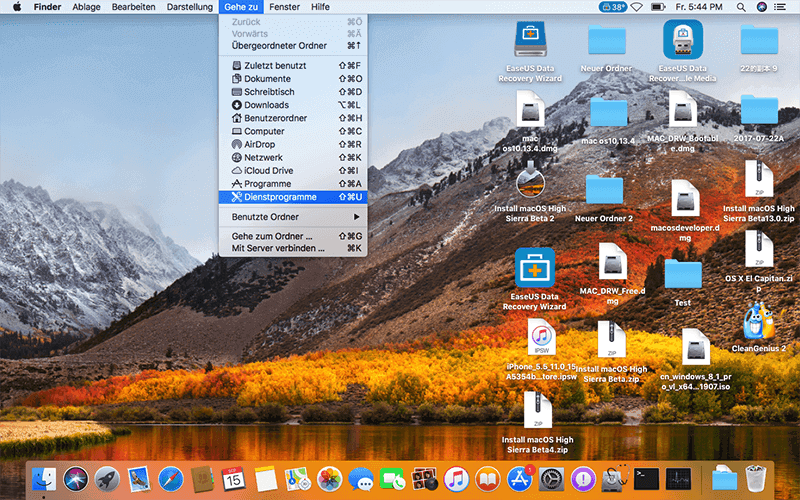
Task: Choose Gehe zum Ordner …
Action: pos(293,236)
